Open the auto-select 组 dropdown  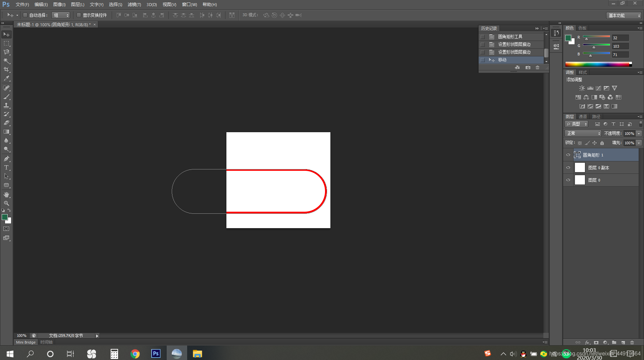[61, 15]
